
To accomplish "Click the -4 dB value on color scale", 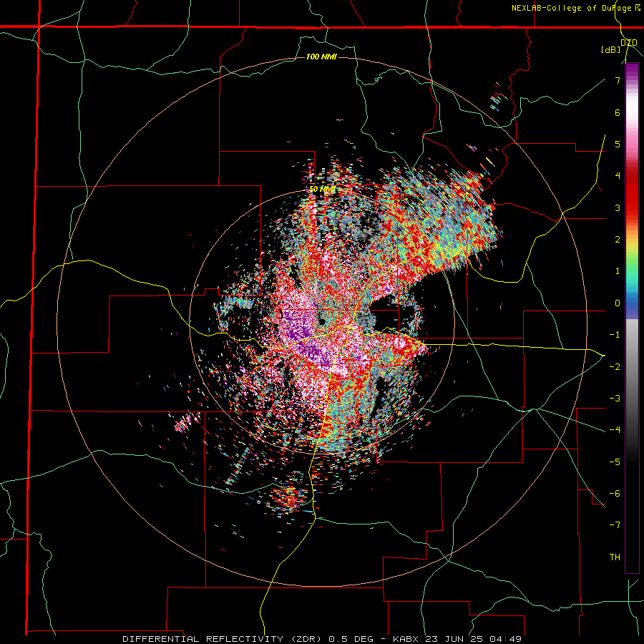I will click(x=615, y=430).
